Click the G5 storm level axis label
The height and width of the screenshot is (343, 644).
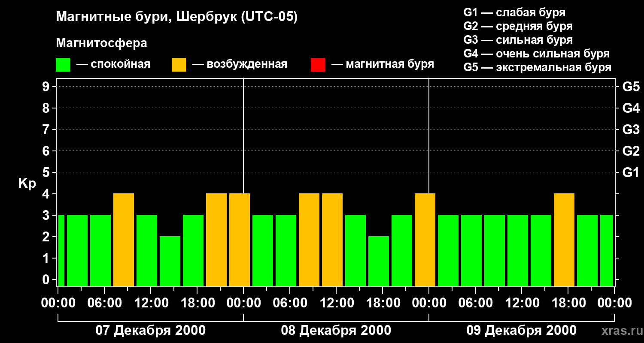coord(631,87)
